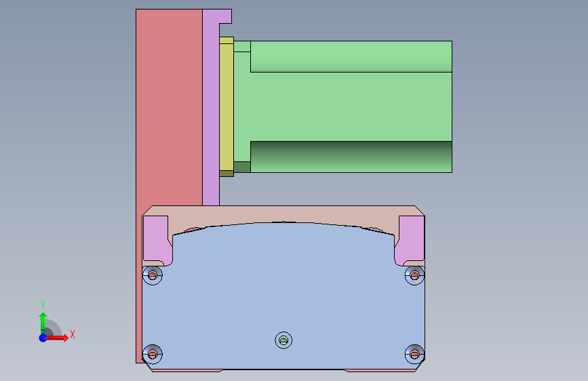Pick the lower-right screw on blue plate

[414, 354]
